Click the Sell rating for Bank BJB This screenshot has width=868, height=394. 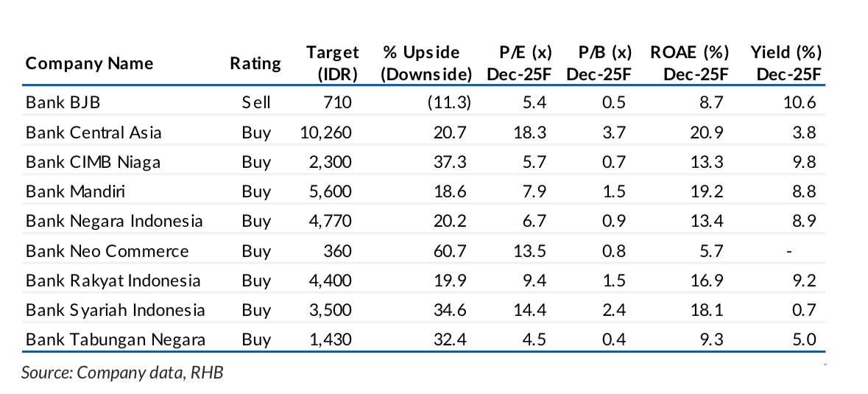click(x=256, y=102)
